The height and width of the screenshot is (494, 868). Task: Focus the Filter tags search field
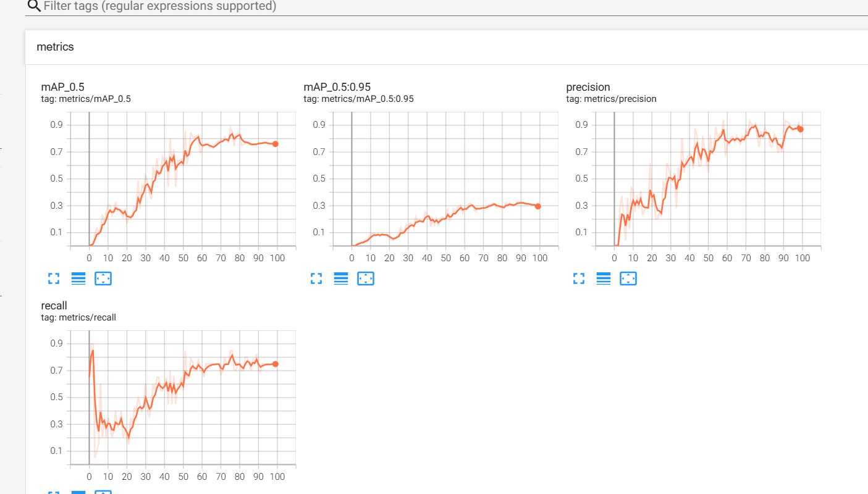pyautogui.click(x=455, y=7)
